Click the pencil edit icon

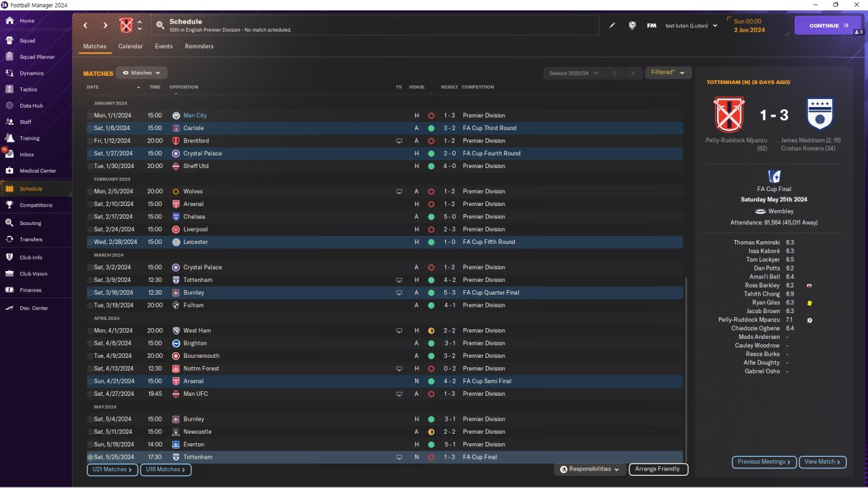pos(612,26)
